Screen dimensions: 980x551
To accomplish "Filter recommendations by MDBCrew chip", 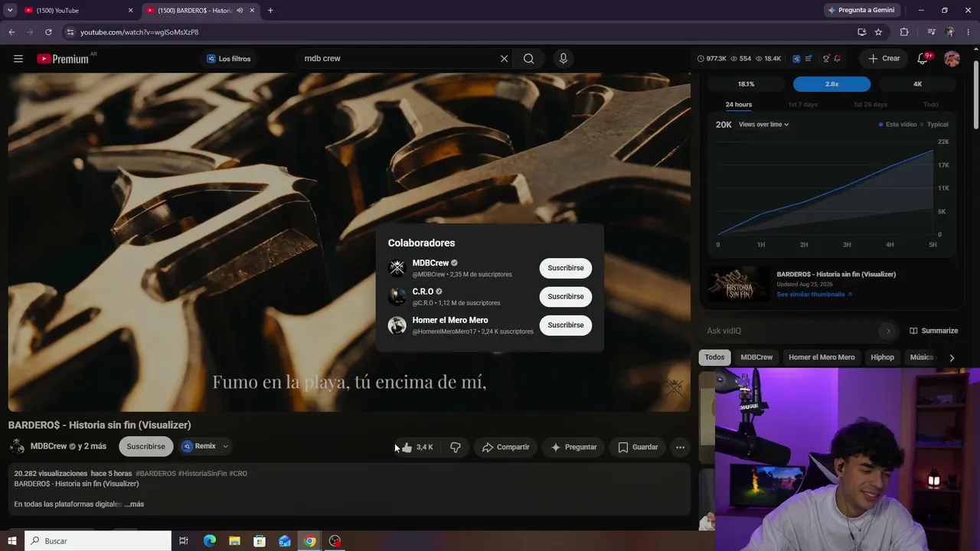I will (756, 357).
